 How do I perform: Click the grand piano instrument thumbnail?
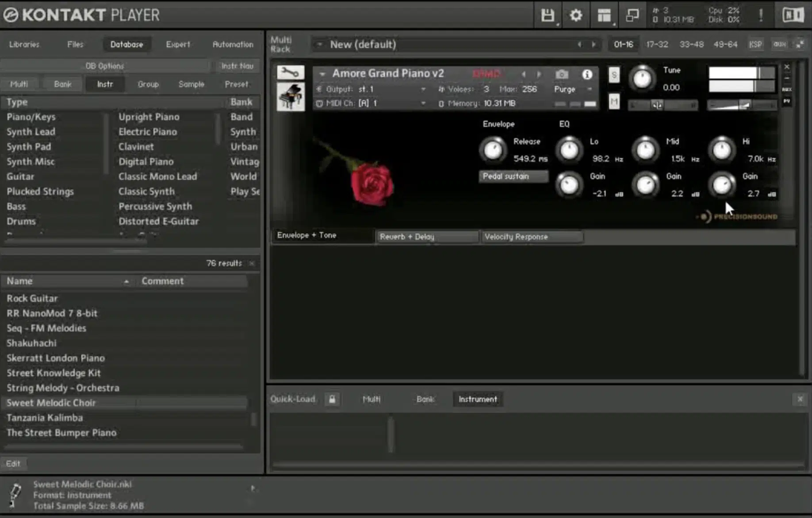[x=291, y=96]
